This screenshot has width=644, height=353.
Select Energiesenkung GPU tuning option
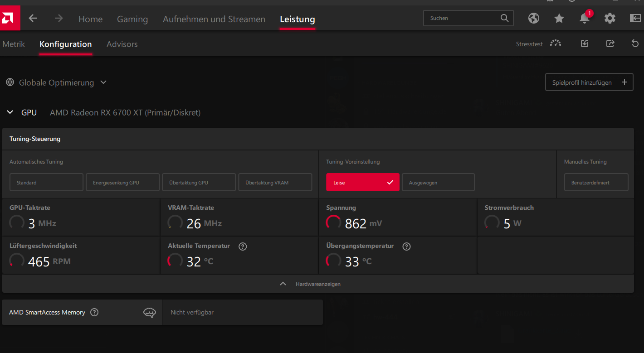pos(123,182)
